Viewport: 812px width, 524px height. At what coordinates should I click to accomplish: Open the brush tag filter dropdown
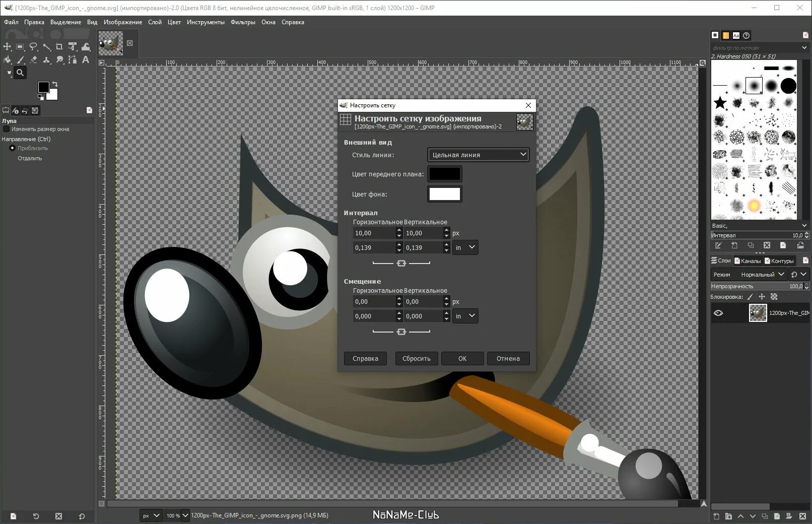pos(804,47)
